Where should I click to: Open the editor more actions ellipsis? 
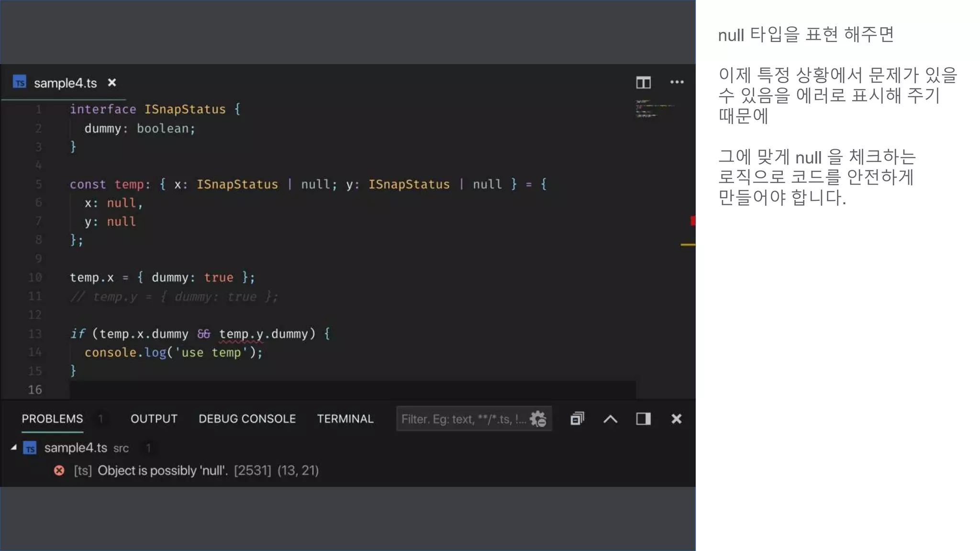(677, 82)
